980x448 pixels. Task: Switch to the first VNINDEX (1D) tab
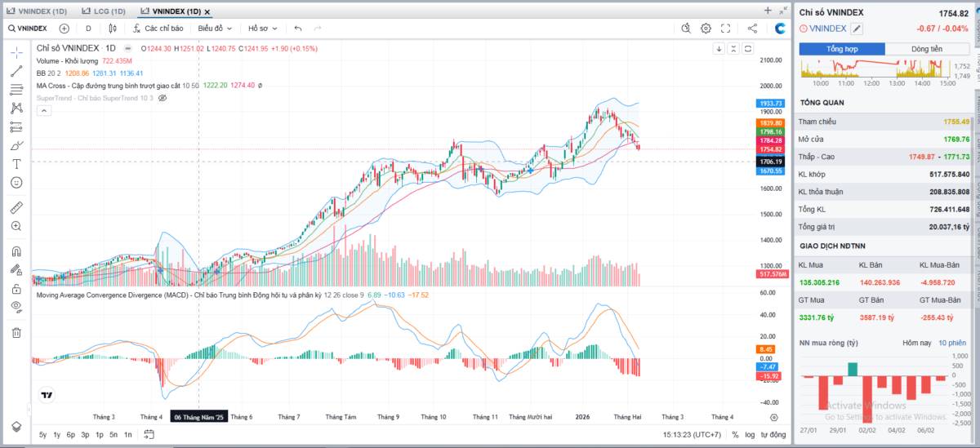(x=37, y=11)
